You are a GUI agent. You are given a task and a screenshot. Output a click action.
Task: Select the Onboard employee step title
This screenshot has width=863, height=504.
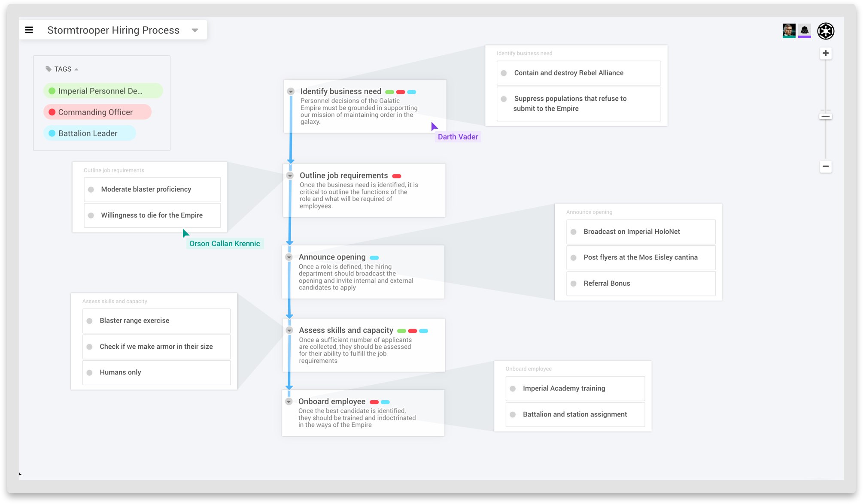[x=332, y=401]
